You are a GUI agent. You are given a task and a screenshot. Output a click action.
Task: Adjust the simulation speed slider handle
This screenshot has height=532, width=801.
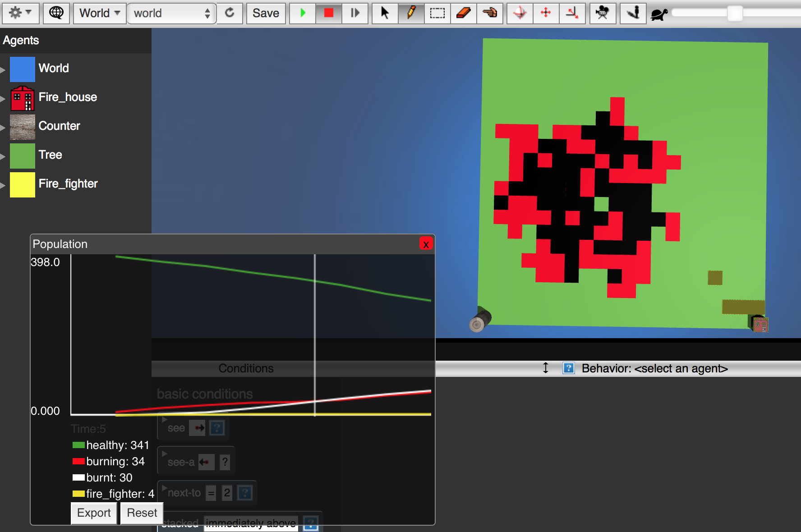(x=735, y=13)
